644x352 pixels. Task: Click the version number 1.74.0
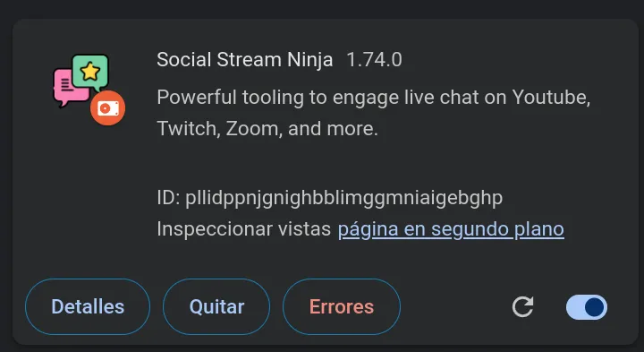[x=374, y=60]
